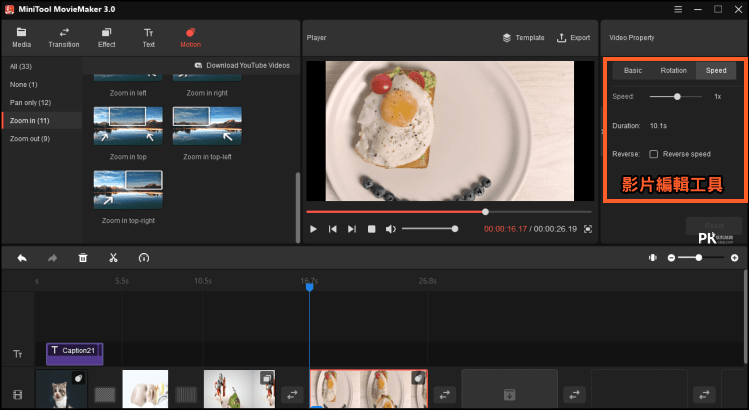Split clip with scissors icon
Image resolution: width=749 pixels, height=410 pixels.
pyautogui.click(x=113, y=258)
